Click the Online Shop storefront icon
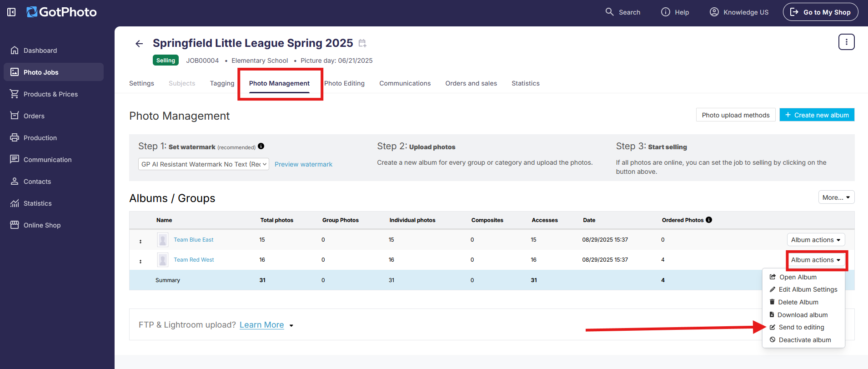The height and width of the screenshot is (369, 868). coord(15,225)
